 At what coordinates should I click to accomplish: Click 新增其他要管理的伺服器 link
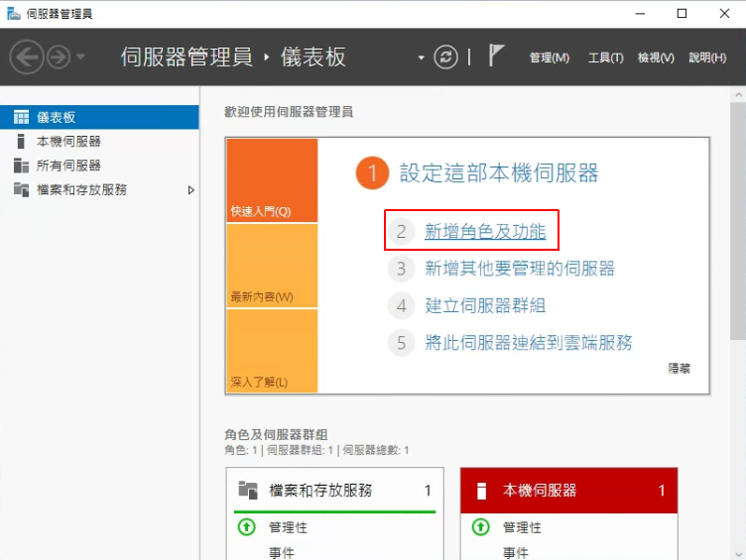(x=520, y=269)
